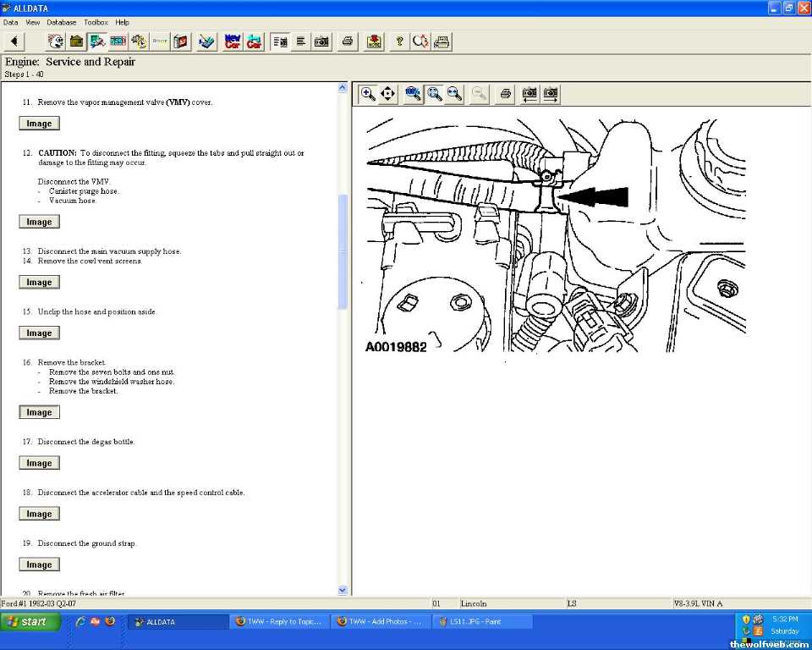Go to the next image with the camera right-arrow
812x650 pixels.
click(551, 94)
